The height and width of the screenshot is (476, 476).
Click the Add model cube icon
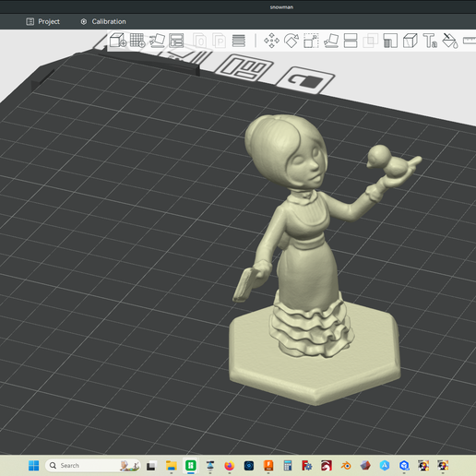click(x=118, y=41)
